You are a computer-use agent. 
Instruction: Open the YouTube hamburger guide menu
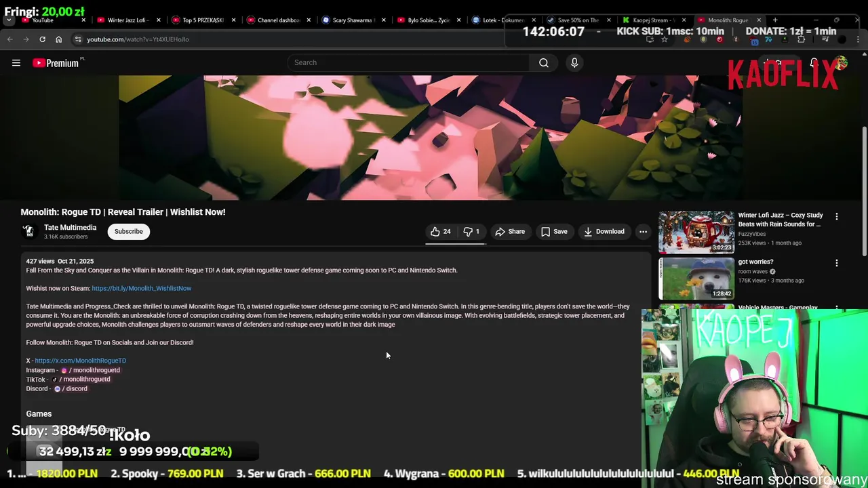click(16, 63)
